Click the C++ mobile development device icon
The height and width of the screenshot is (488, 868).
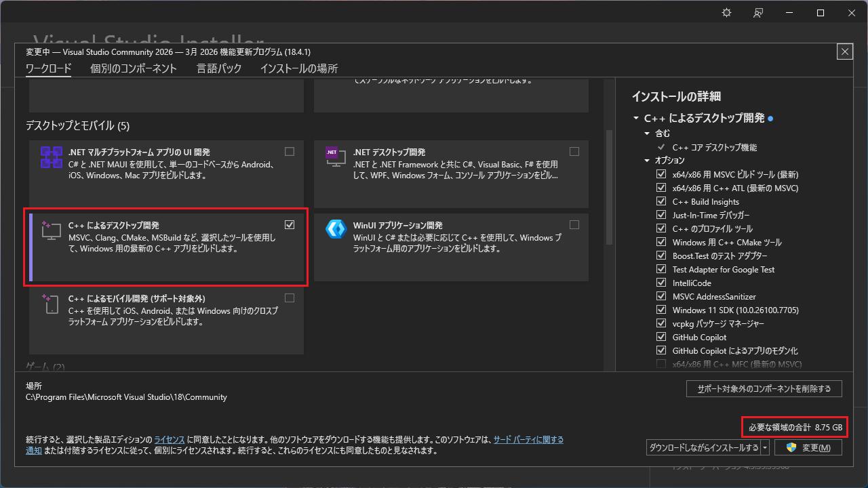[52, 303]
